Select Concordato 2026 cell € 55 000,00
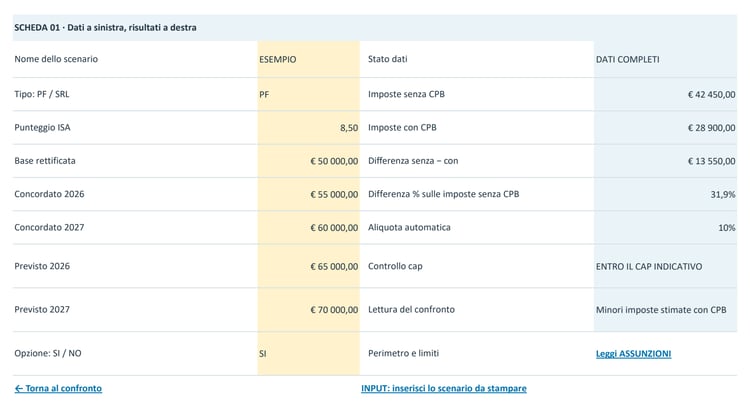 click(309, 194)
